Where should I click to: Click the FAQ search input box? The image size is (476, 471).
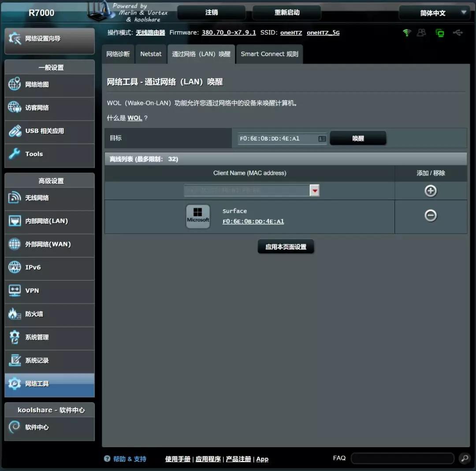click(402, 459)
